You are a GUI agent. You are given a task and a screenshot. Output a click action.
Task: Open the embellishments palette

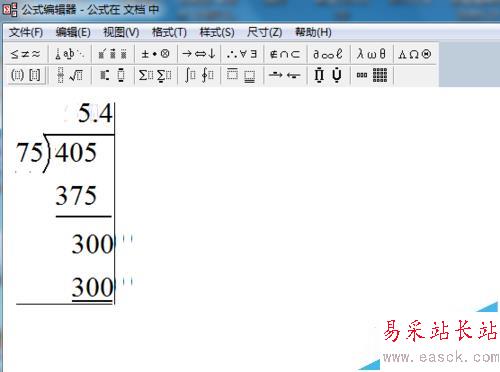tap(113, 54)
